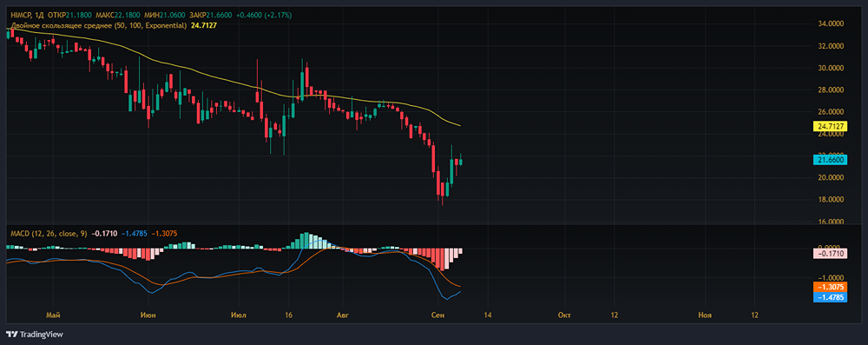
Task: Click the 14 date on time axis
Action: tap(487, 315)
